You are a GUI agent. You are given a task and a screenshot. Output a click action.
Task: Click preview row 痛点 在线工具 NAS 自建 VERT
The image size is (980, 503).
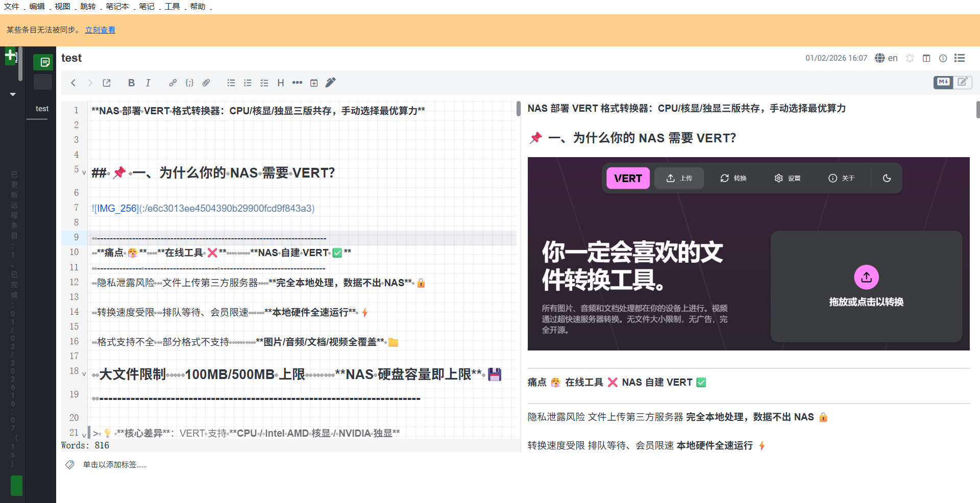coord(617,382)
